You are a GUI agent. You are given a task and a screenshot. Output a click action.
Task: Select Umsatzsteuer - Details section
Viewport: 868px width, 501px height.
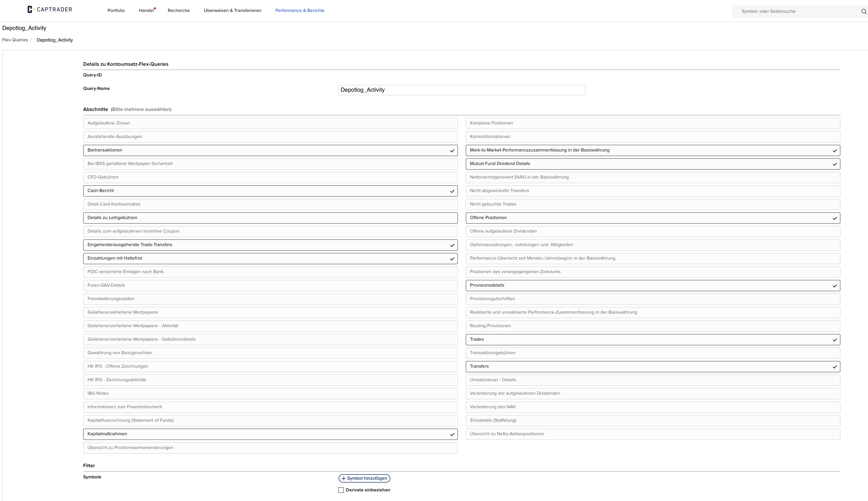point(653,380)
